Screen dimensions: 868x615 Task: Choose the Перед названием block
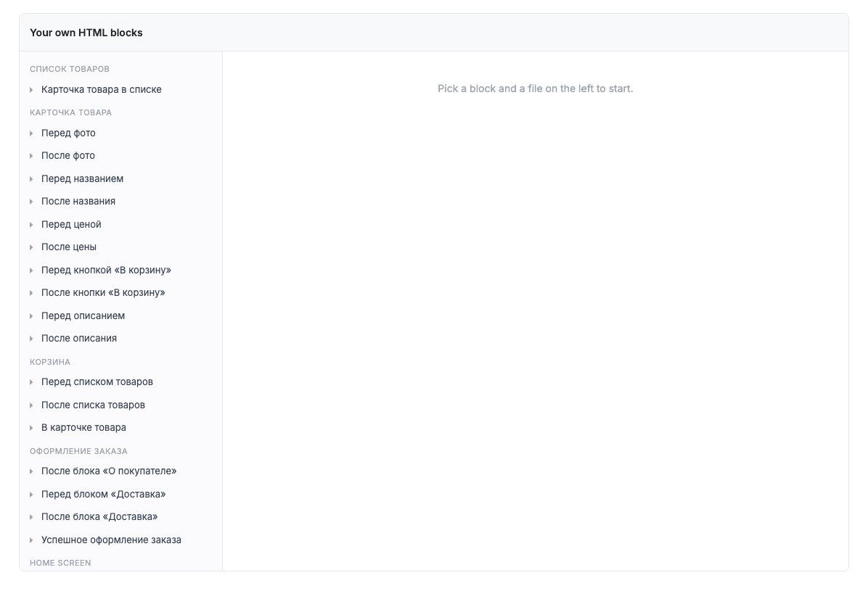[x=83, y=179]
